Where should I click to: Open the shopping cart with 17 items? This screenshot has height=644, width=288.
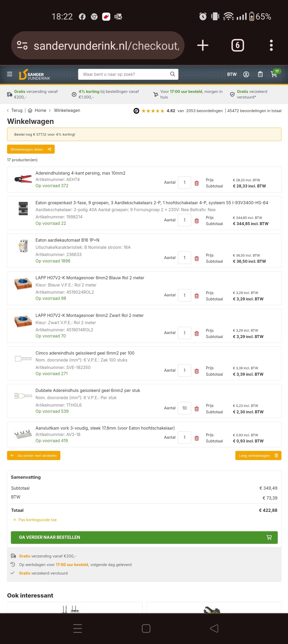(274, 74)
